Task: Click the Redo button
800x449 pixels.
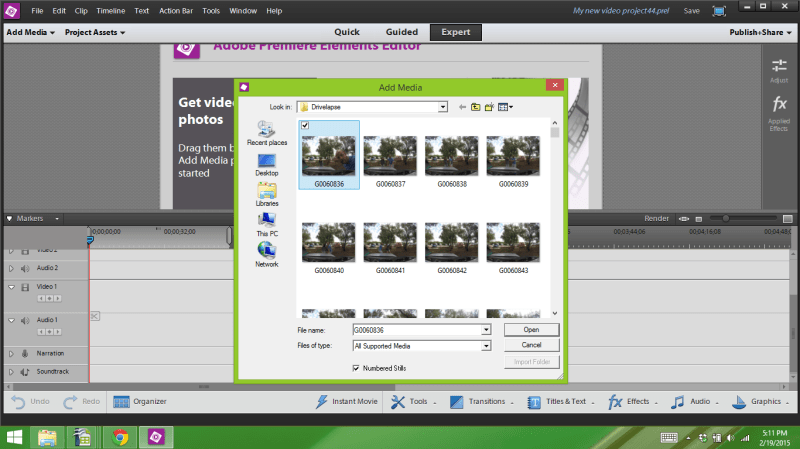Action: [82, 402]
